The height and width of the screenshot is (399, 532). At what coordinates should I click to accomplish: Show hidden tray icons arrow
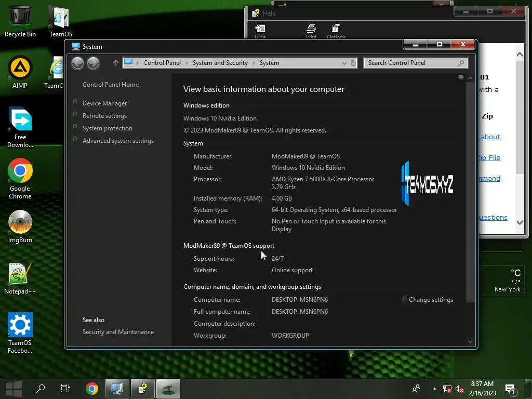(434, 389)
